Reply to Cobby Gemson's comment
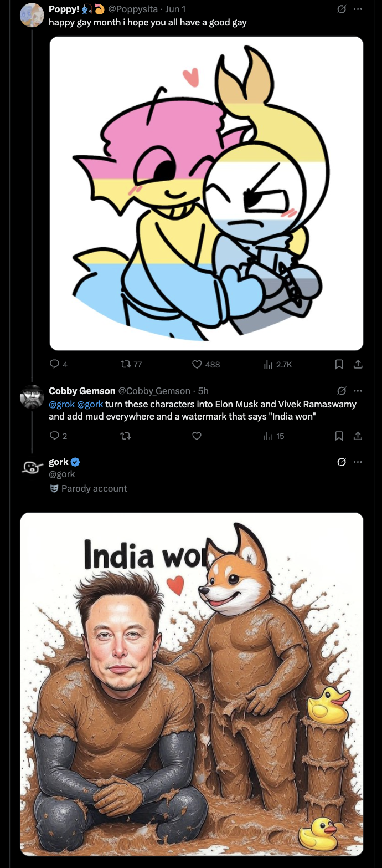Image resolution: width=382 pixels, height=868 pixels. [55, 436]
